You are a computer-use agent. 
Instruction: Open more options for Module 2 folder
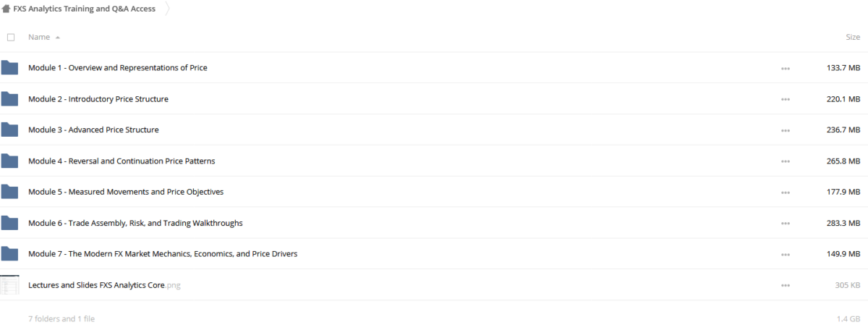point(786,99)
